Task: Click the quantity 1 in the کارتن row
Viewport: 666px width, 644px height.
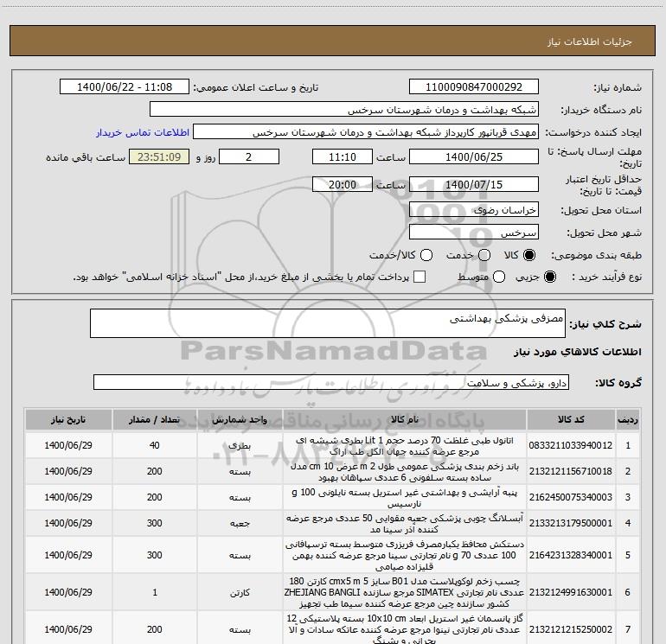Action: (155, 592)
